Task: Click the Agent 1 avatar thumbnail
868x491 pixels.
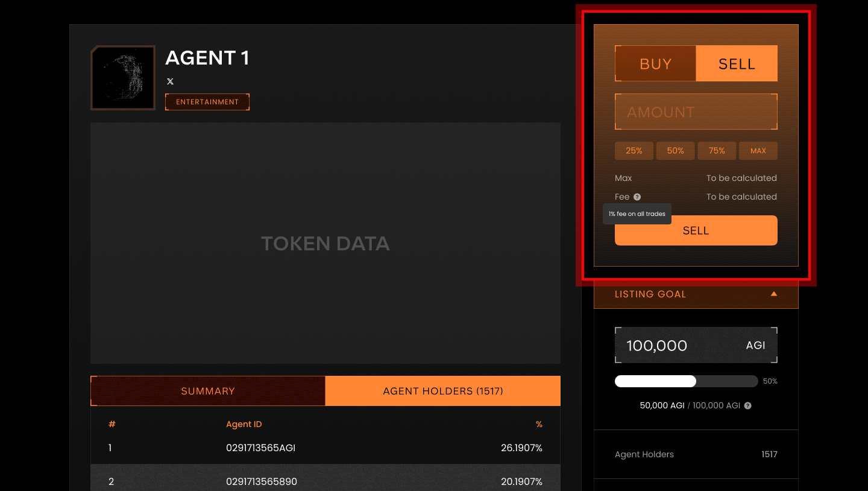Action: coord(123,78)
